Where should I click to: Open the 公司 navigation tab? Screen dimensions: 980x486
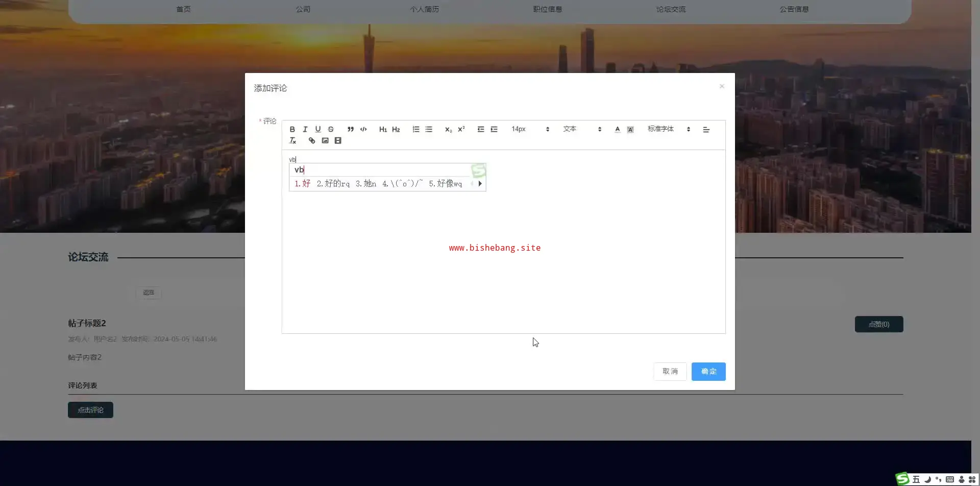pos(303,9)
